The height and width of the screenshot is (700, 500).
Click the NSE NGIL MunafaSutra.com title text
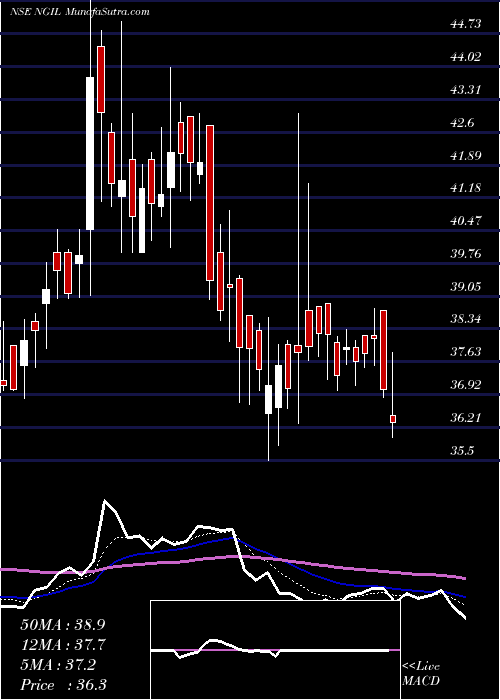[79, 12]
